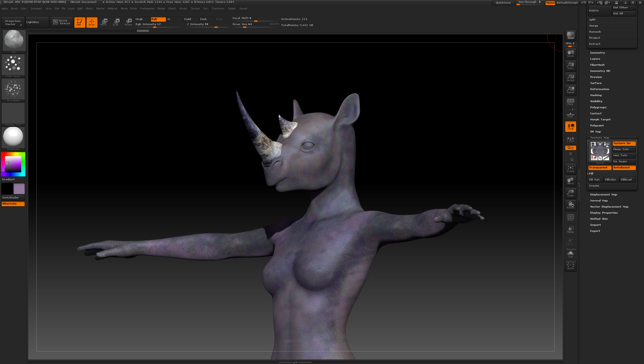Viewport: 644px width, 364px height.
Task: Open the Zplugin menu
Action: pos(232,9)
